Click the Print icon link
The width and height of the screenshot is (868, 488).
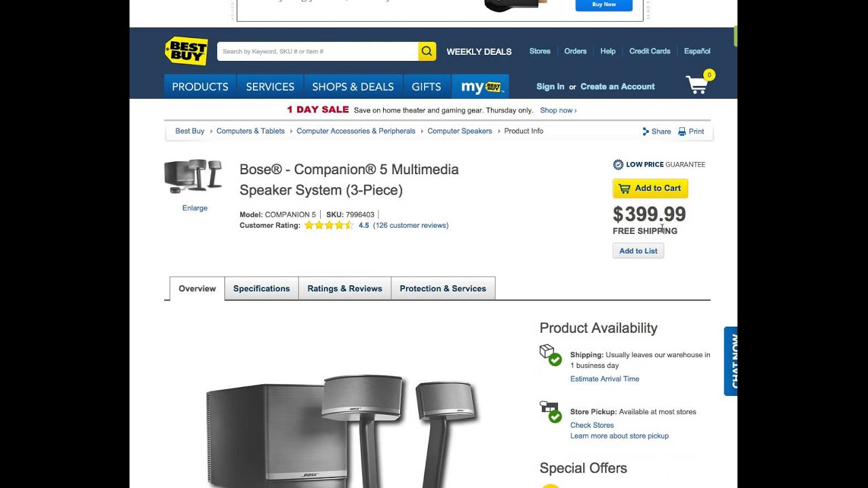coord(691,131)
